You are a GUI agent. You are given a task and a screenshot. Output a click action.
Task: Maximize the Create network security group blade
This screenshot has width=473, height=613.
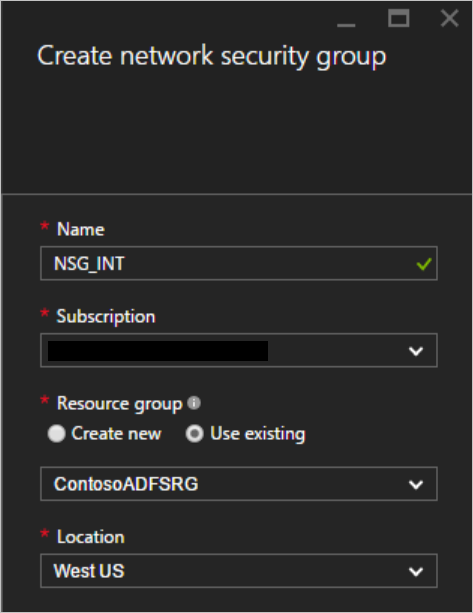(x=398, y=18)
